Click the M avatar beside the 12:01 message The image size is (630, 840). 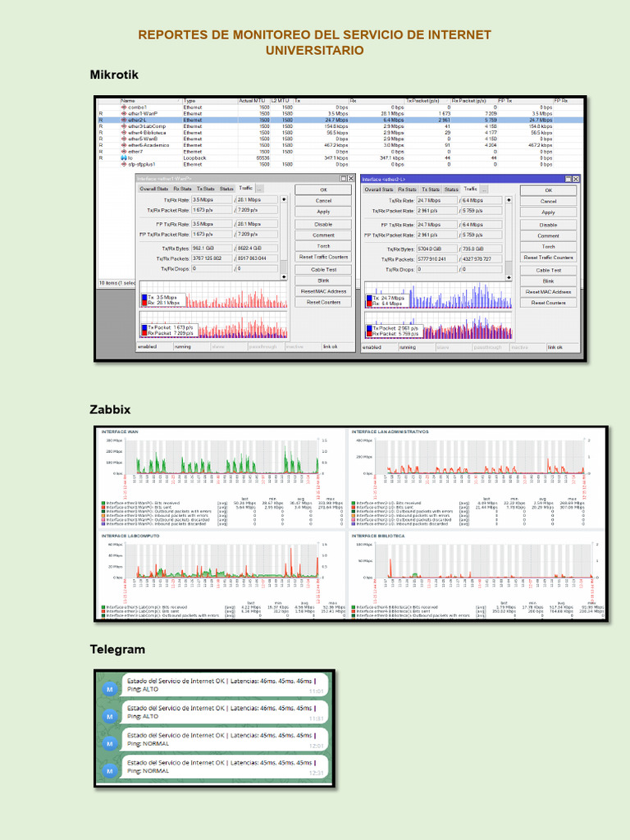[110, 743]
